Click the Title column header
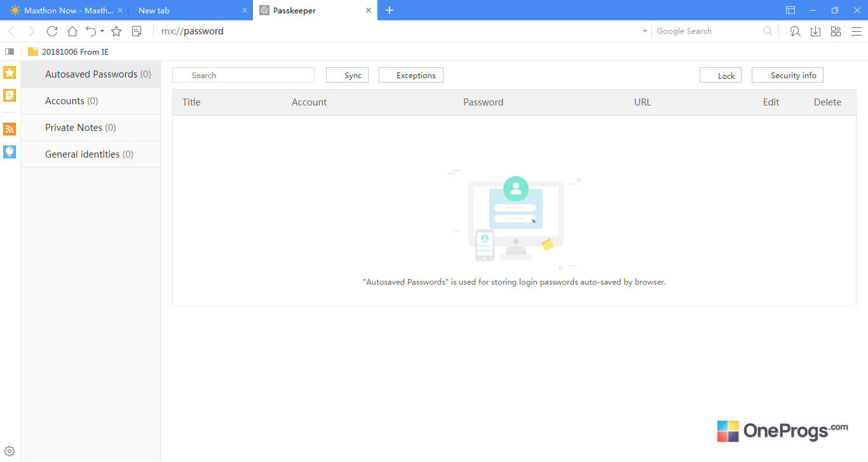The image size is (868, 462). [191, 102]
